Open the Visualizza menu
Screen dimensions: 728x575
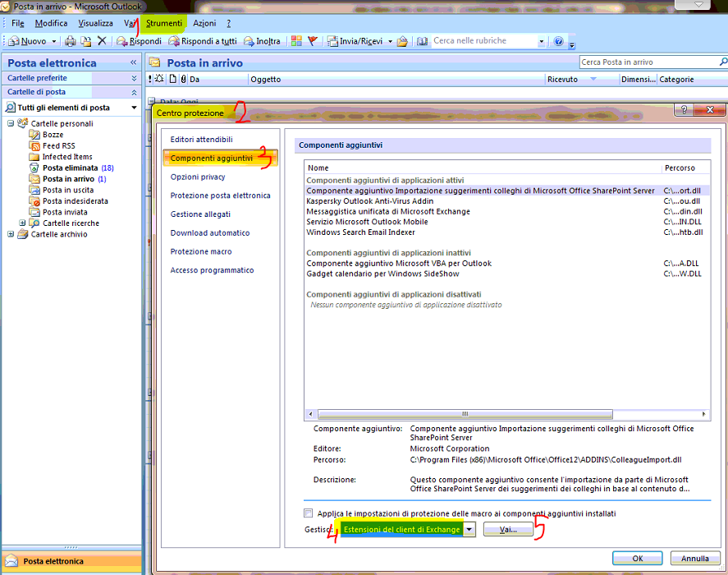click(x=96, y=23)
